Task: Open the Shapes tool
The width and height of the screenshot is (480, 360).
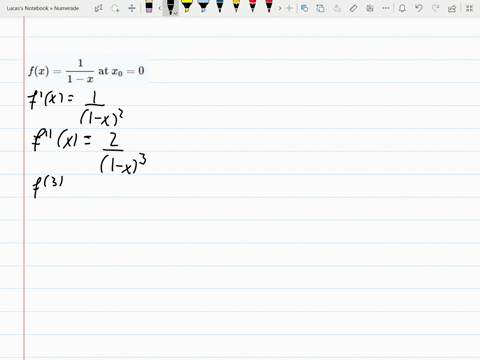Action: (304, 8)
